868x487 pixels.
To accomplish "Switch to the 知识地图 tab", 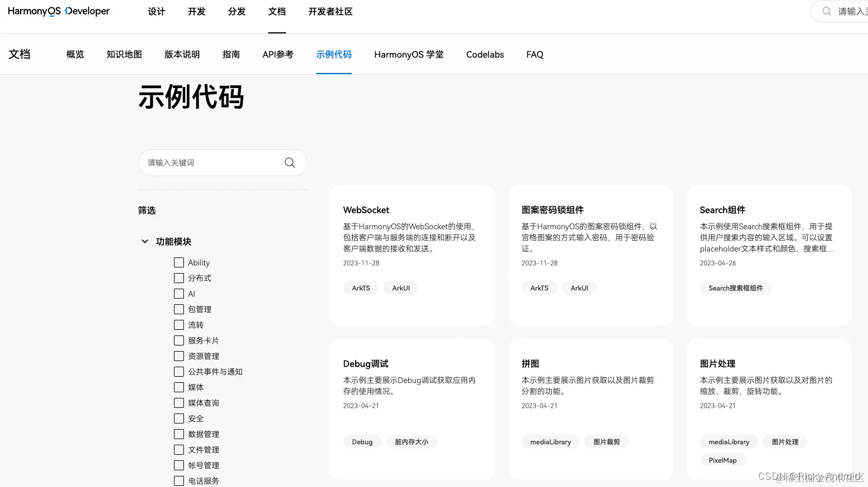I will (x=124, y=55).
